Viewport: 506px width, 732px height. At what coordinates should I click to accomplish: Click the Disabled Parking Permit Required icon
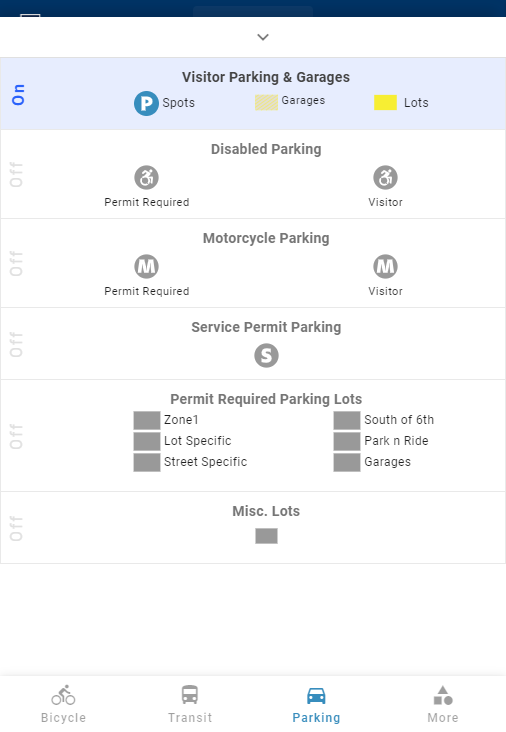147,177
